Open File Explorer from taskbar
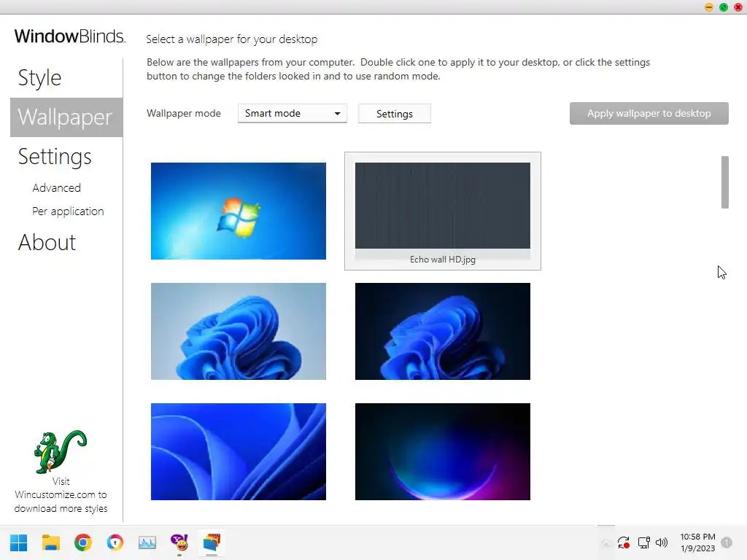Screen dimensions: 747x560 [x=51, y=542]
